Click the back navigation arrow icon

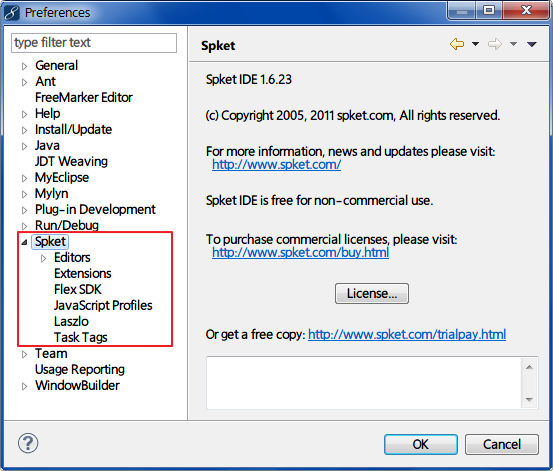coord(457,44)
